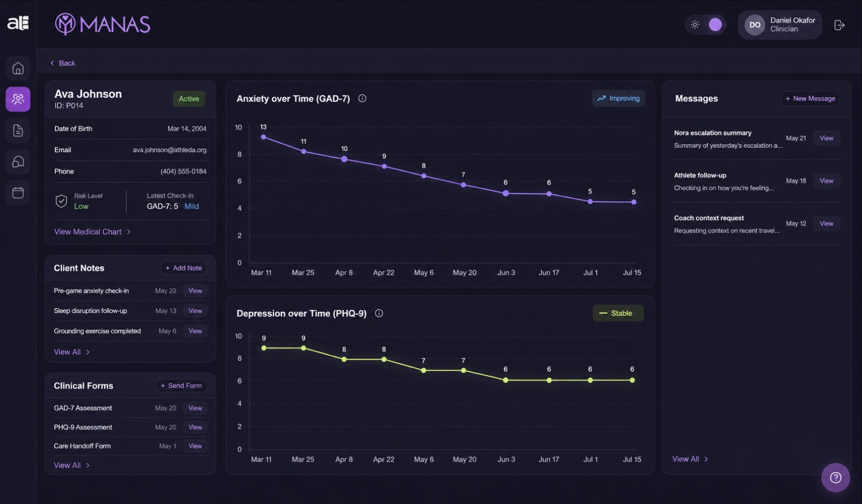The height and width of the screenshot is (504, 862).
Task: Click the Improving trend badge
Action: click(619, 98)
